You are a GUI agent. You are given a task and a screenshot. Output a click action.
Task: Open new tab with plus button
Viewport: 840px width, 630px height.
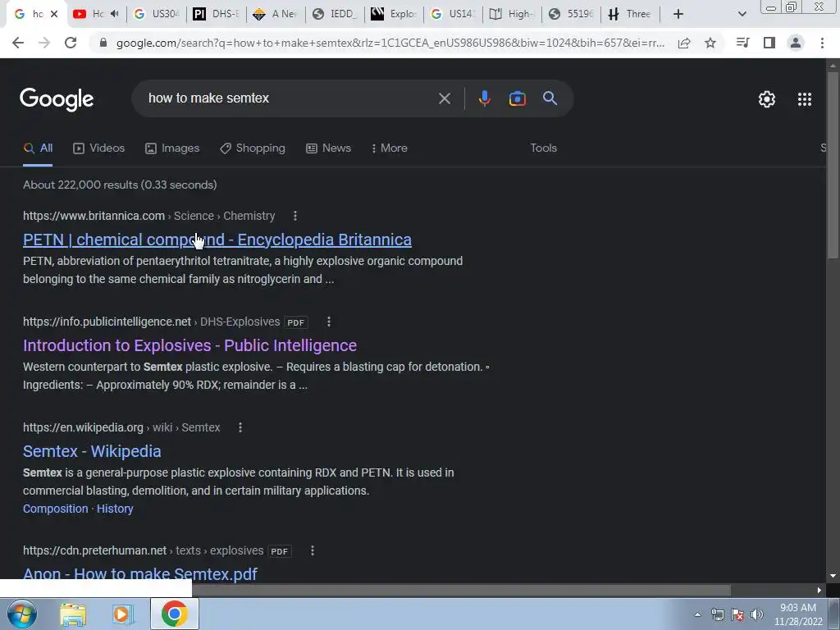tap(678, 14)
